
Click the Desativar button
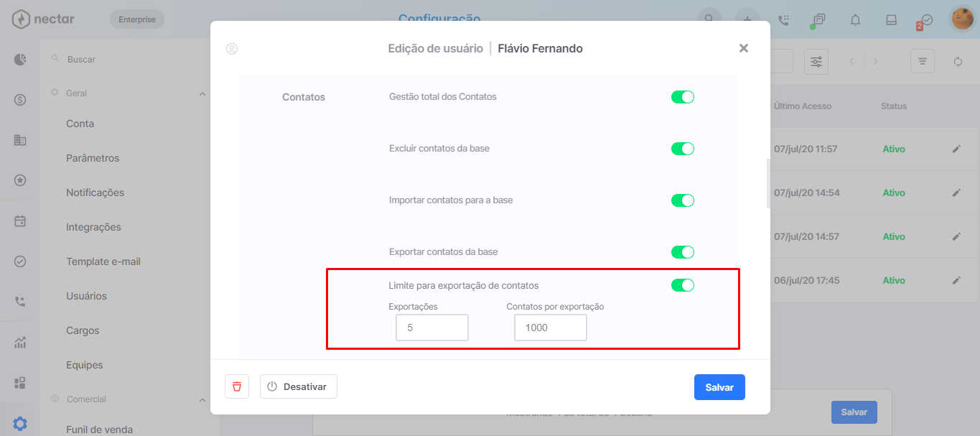tap(299, 386)
